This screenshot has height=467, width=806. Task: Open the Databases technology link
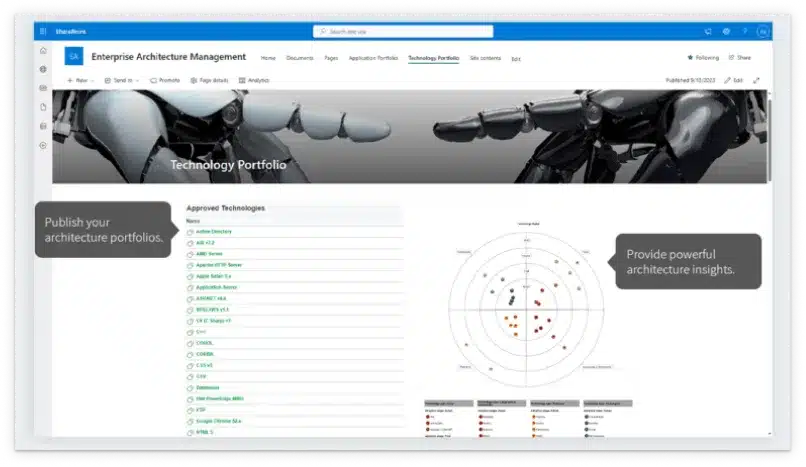tap(208, 388)
